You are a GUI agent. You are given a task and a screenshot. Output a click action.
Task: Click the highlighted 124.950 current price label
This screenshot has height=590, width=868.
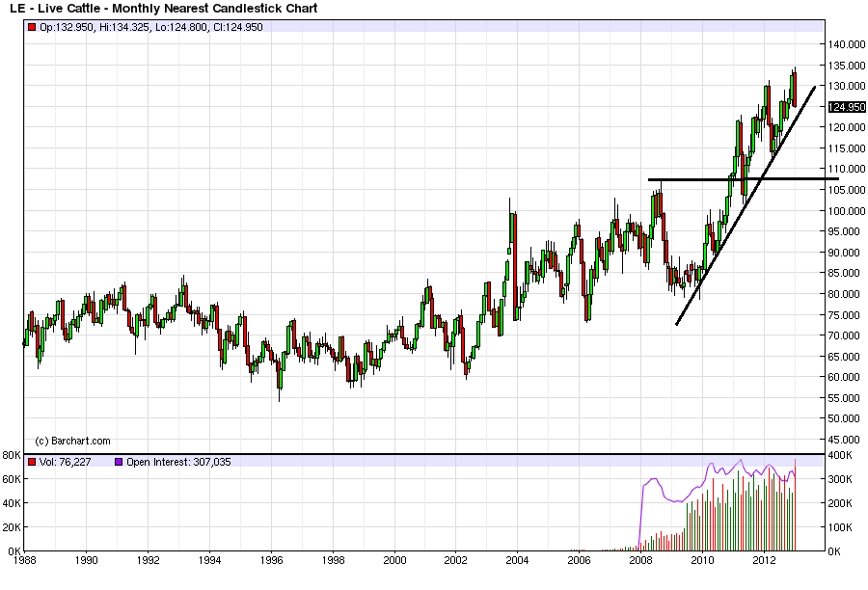pyautogui.click(x=847, y=107)
